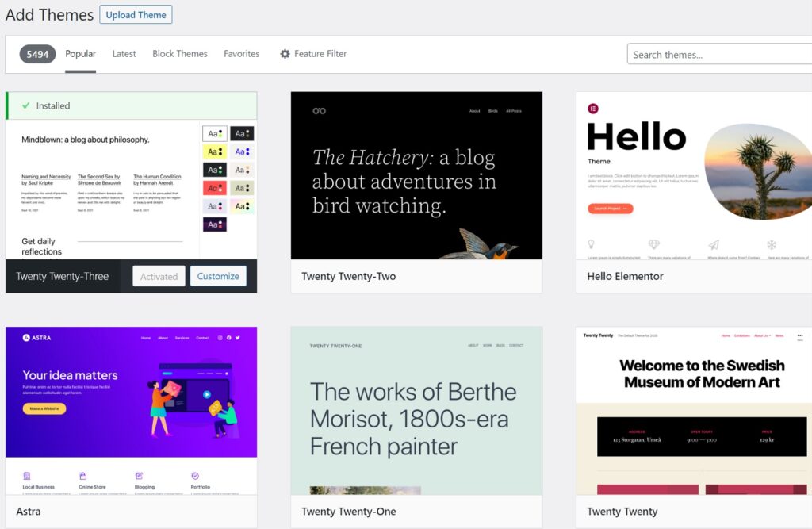The image size is (812, 529).
Task: Click the yellow Aa style swatch
Action: tap(214, 151)
